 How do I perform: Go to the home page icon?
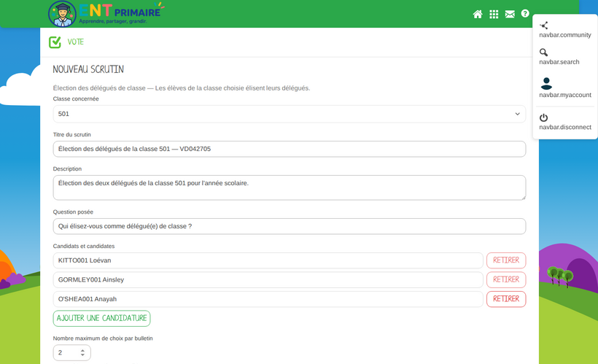(x=478, y=14)
